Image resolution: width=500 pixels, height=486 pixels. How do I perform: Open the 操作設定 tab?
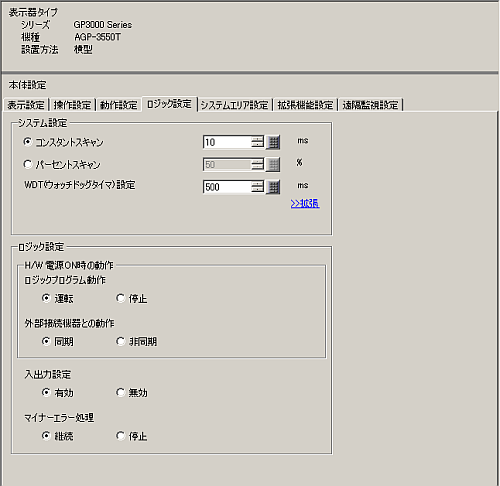click(72, 105)
